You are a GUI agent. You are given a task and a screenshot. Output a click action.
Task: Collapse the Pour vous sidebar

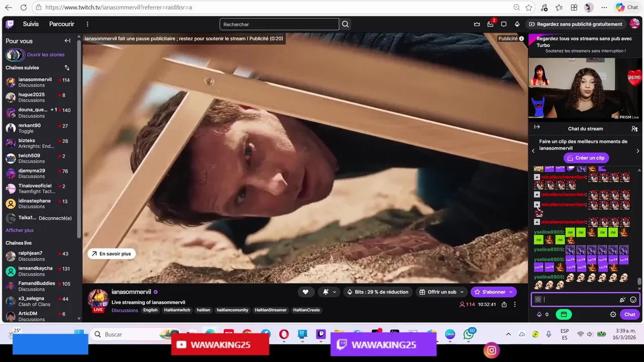click(x=67, y=41)
